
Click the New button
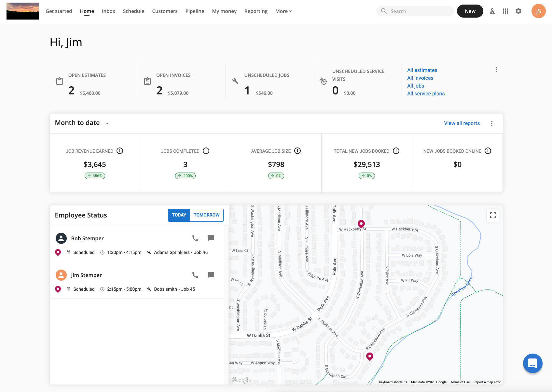[470, 11]
